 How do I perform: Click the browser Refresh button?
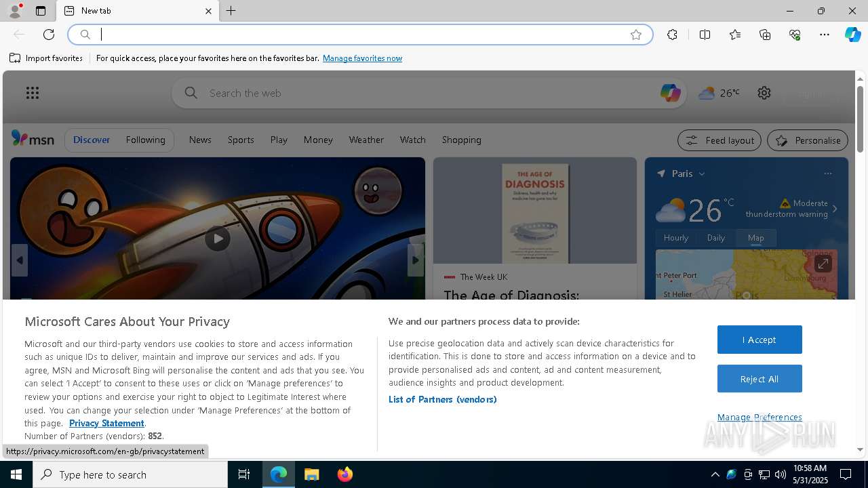[49, 35]
